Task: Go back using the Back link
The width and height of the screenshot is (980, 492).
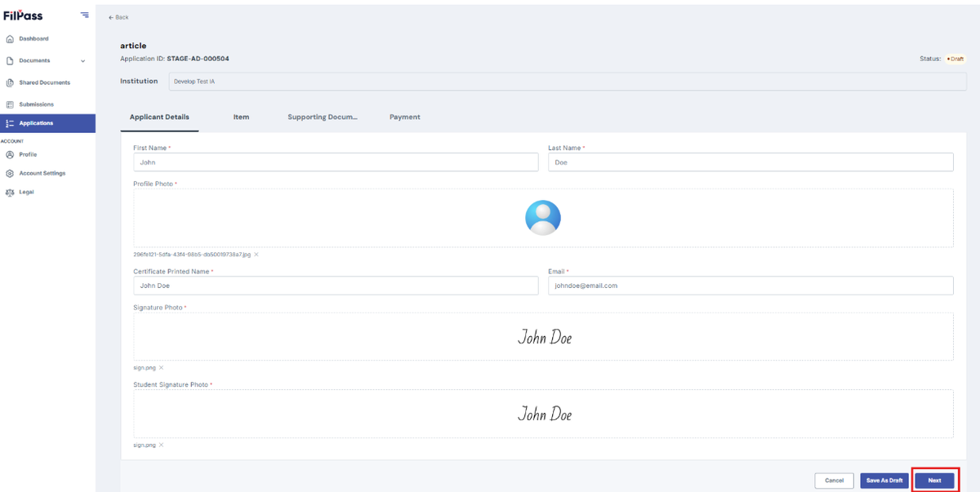Action: [x=118, y=17]
